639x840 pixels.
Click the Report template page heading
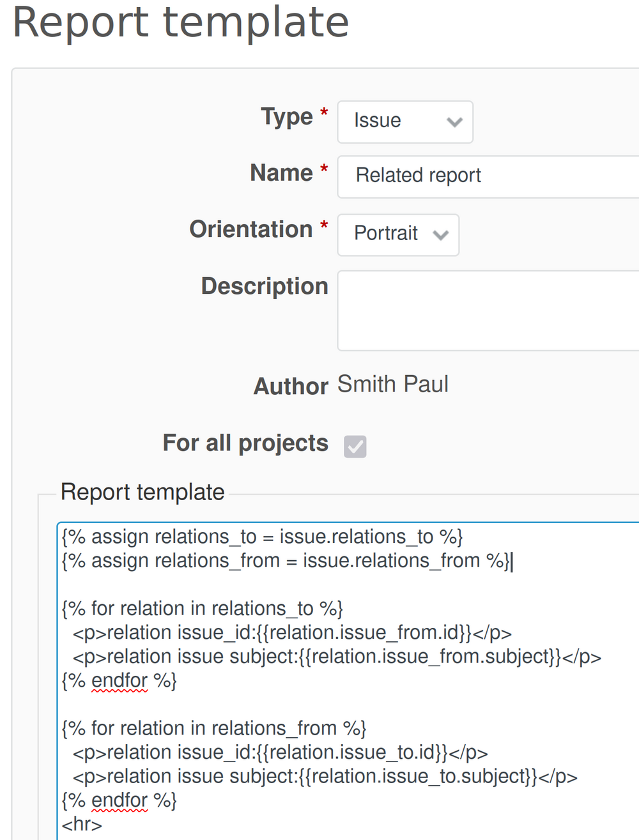coord(181,23)
